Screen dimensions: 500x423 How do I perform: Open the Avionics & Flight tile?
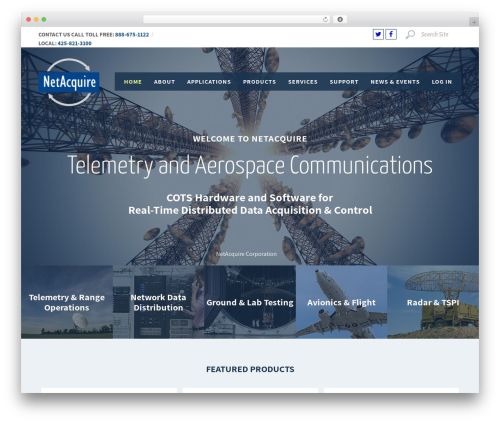[341, 302]
